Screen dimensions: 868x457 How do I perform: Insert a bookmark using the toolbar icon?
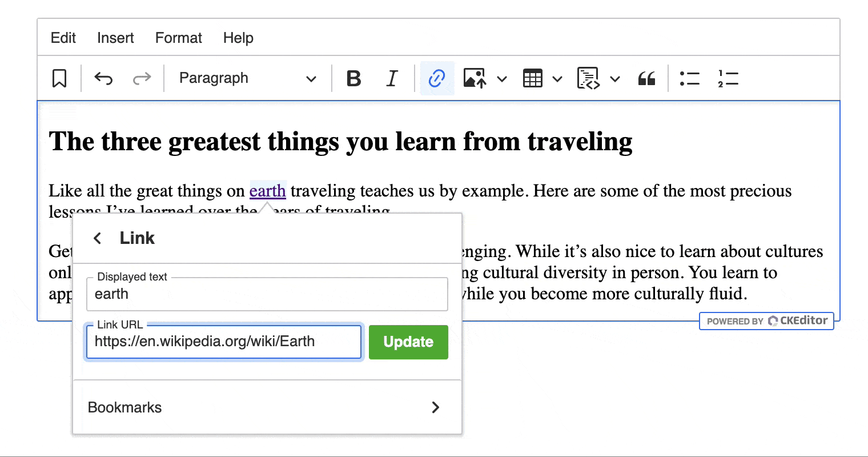tap(61, 78)
